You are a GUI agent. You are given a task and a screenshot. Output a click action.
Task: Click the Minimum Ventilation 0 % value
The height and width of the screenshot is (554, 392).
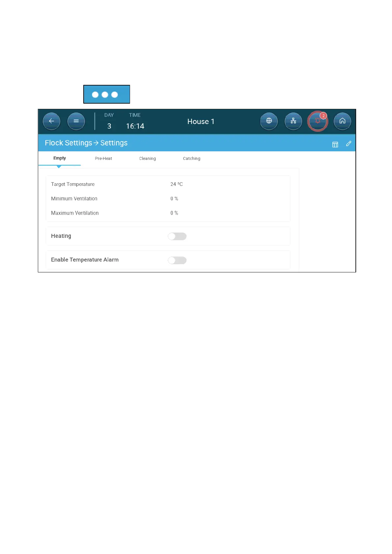[x=174, y=199]
